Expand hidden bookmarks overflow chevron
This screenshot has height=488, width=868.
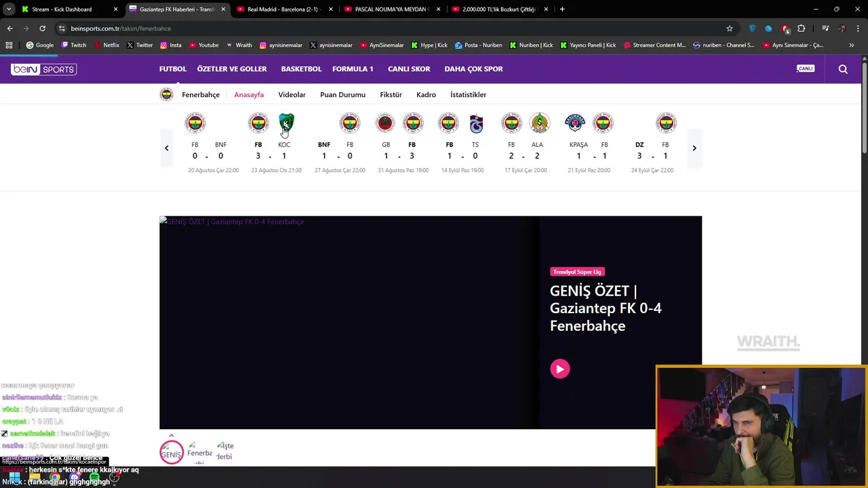[852, 45]
